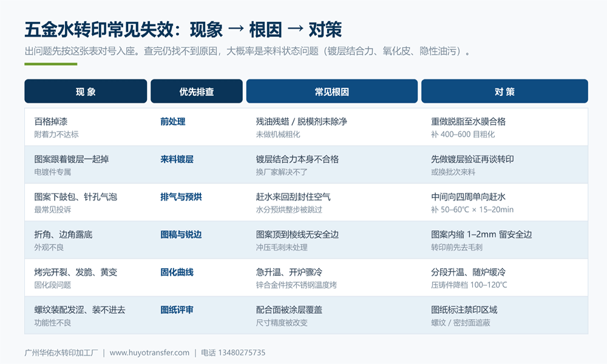Select 图纸标注禁印区域 countermeasure
This screenshot has width=607, height=364.
[x=464, y=310]
